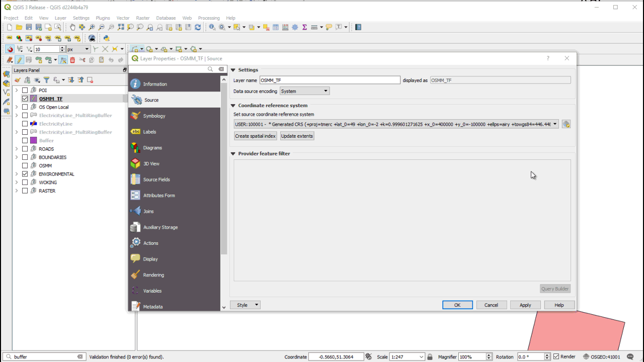Click the scroll-down arrow of properties sidebar

(224, 307)
